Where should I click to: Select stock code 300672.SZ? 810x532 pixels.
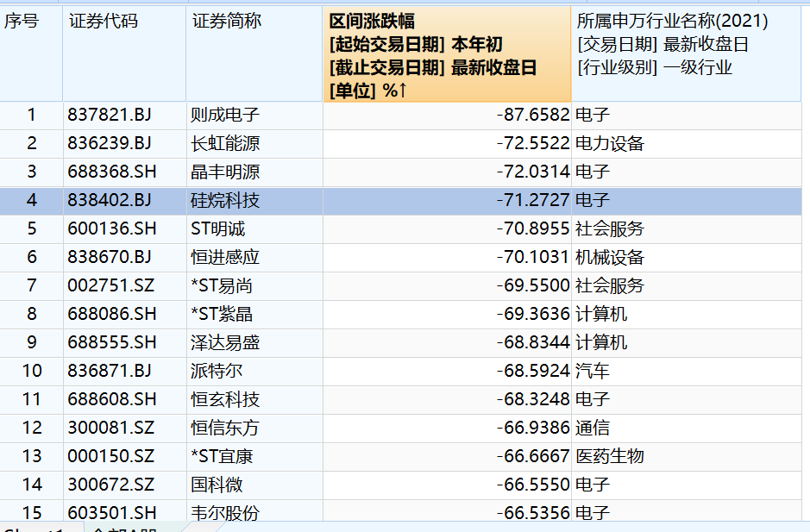(x=111, y=484)
